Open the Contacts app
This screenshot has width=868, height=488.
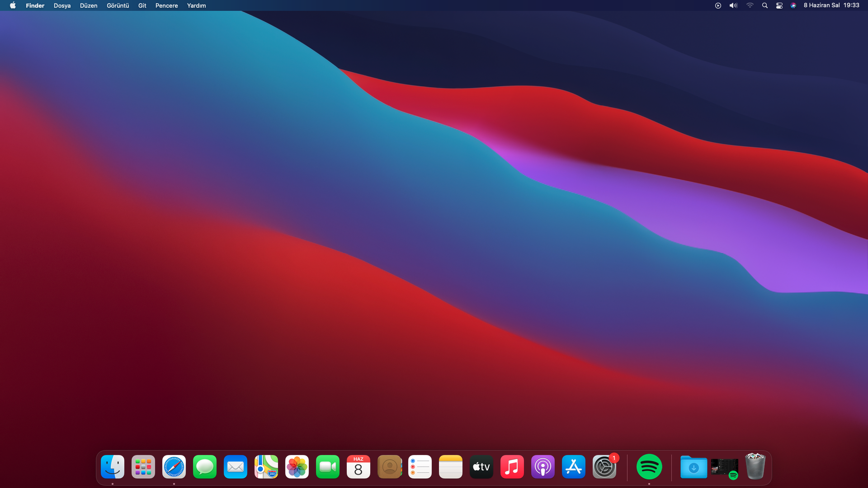(389, 467)
